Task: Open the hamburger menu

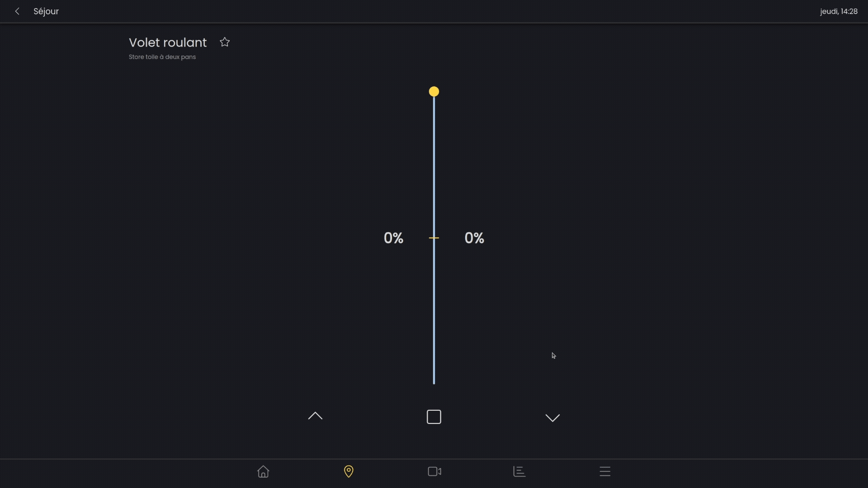Action: tap(605, 471)
